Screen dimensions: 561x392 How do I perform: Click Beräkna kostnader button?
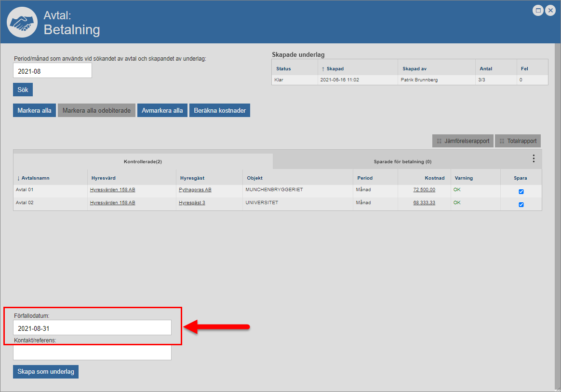[x=220, y=110]
